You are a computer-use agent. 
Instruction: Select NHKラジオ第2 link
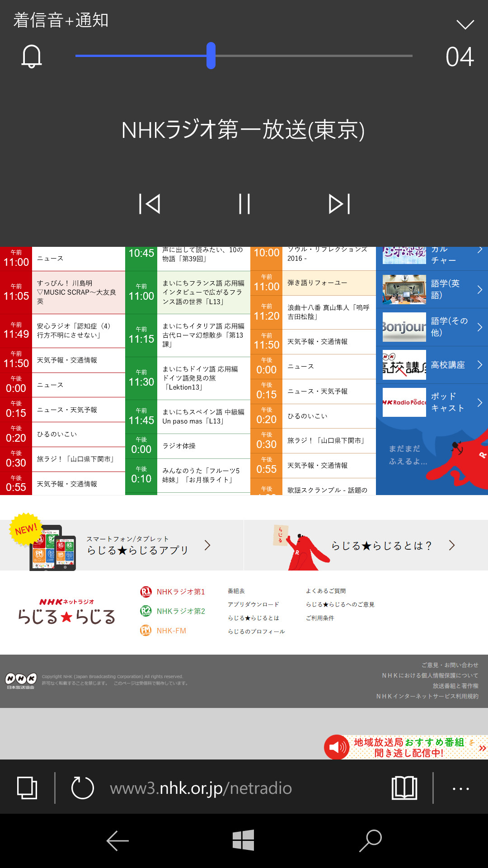[x=181, y=611]
